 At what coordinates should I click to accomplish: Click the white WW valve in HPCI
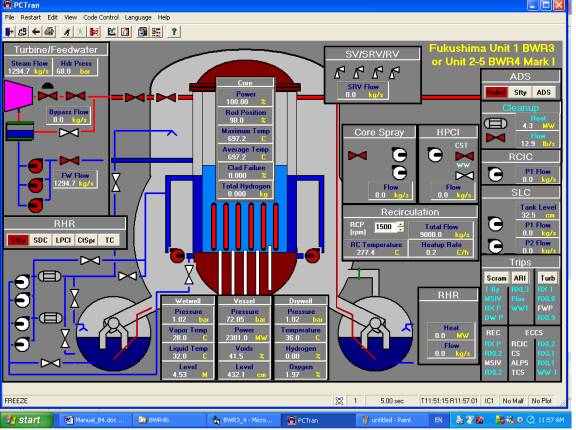click(x=464, y=176)
